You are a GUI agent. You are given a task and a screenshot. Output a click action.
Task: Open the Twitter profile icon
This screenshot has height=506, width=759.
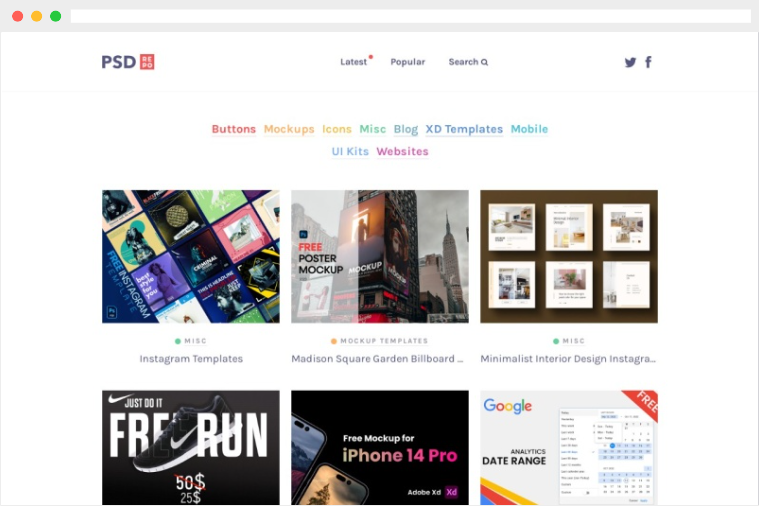630,62
